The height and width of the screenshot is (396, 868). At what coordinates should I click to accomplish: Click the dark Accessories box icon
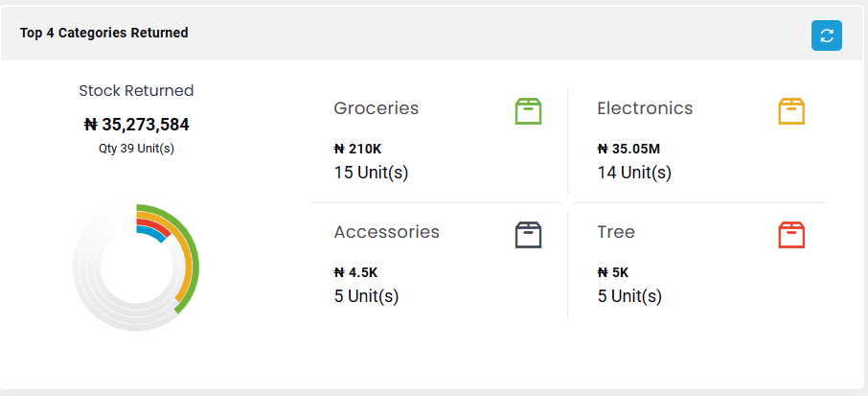pyautogui.click(x=528, y=235)
